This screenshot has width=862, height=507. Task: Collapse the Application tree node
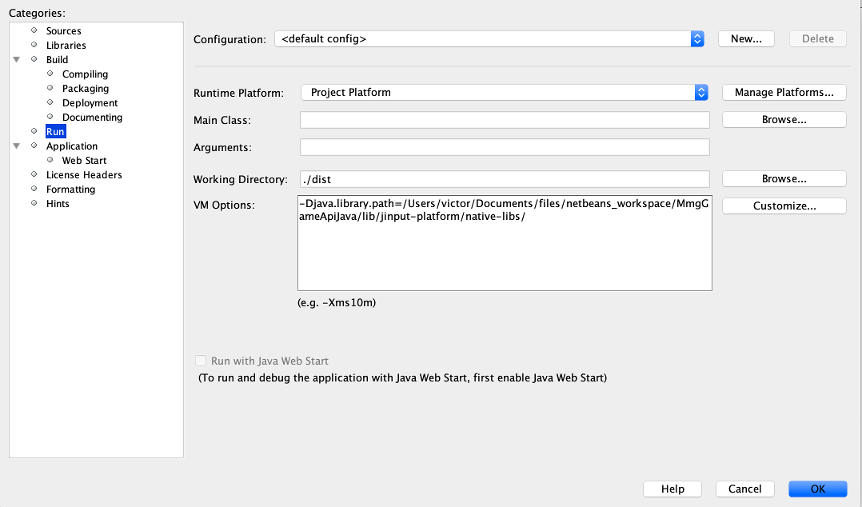click(17, 146)
